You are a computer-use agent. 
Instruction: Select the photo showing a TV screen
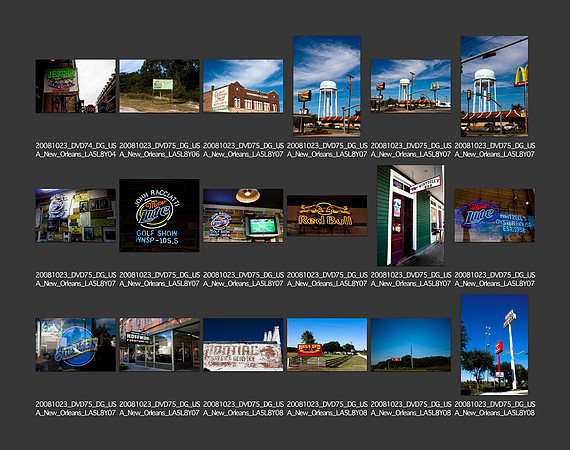tap(243, 216)
